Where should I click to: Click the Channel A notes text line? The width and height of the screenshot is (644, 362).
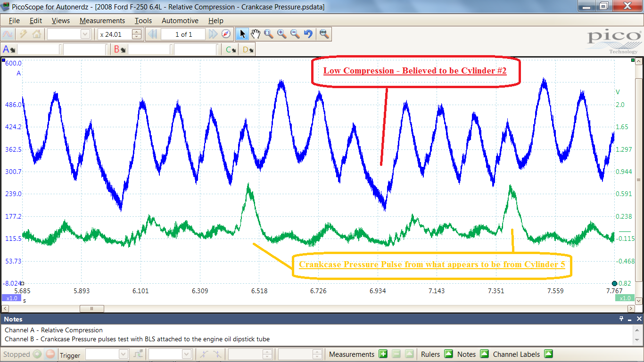54,330
